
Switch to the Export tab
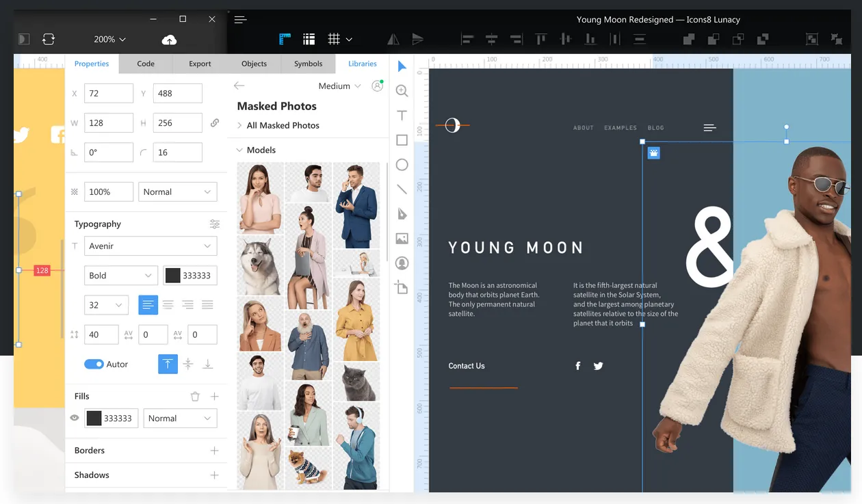click(200, 64)
